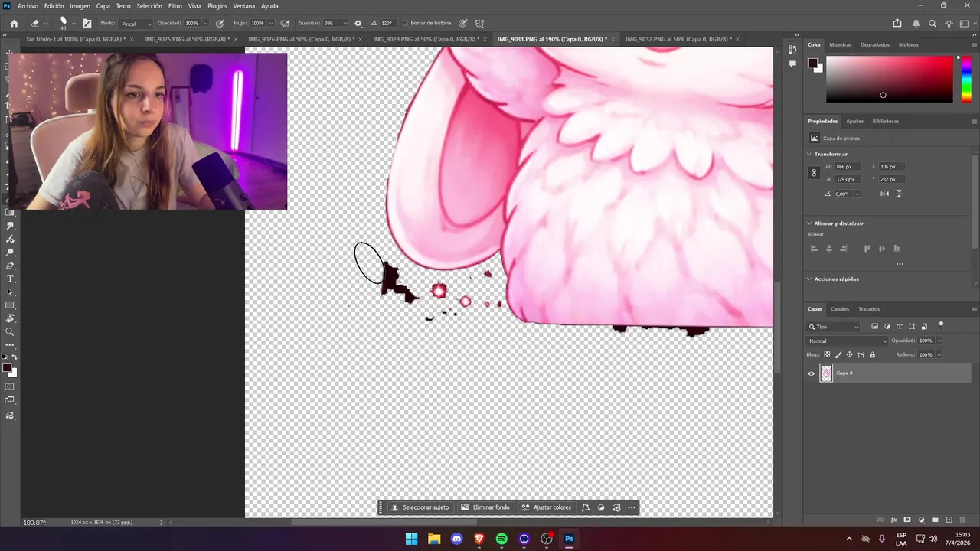Open the Opacidad dropdown in options bar

click(x=207, y=23)
